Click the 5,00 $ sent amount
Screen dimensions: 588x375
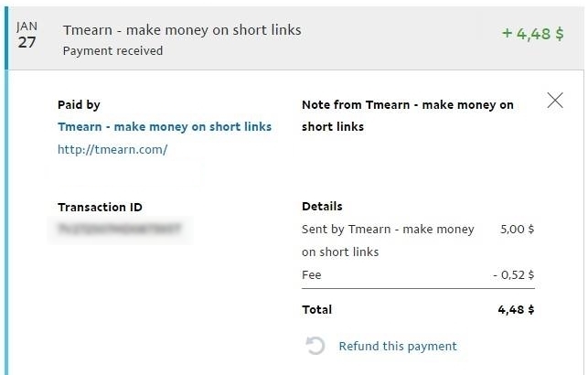click(517, 230)
